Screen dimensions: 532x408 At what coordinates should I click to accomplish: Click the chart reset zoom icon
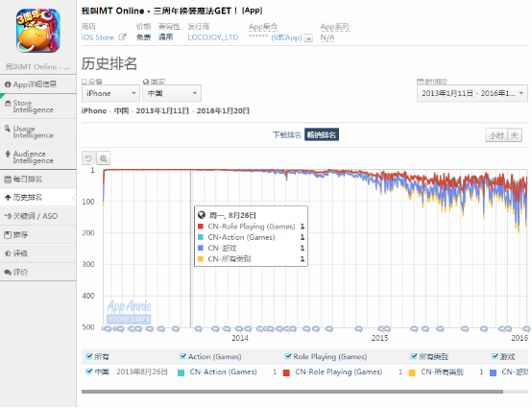click(88, 158)
